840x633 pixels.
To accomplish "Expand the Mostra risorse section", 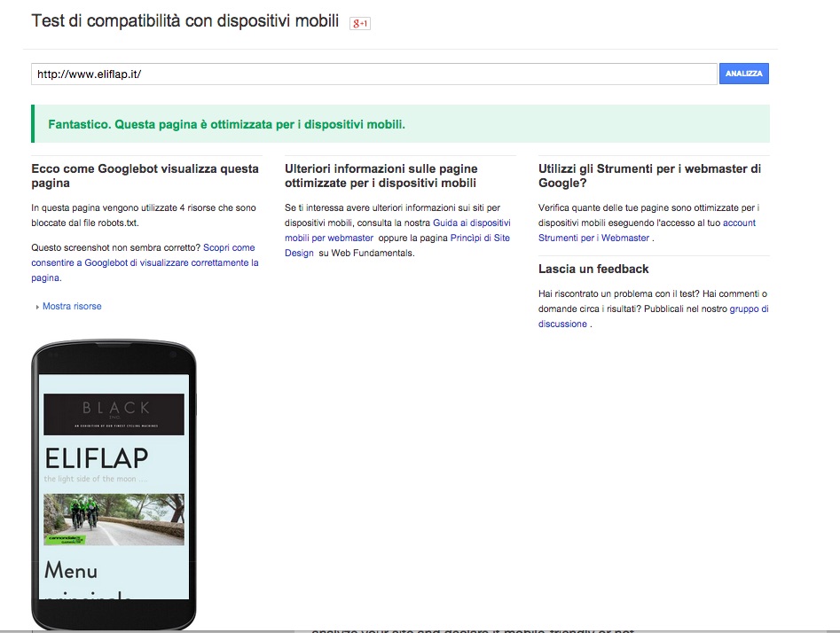I will pos(71,306).
